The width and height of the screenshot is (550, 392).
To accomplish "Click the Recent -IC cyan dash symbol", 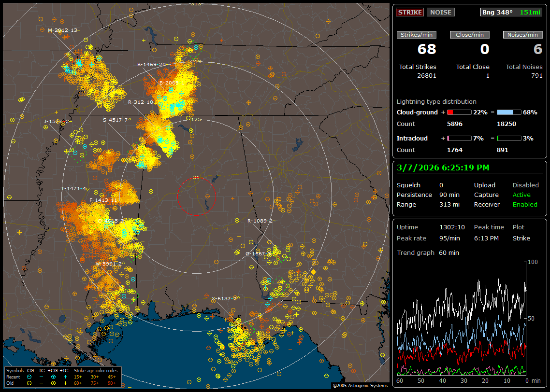I will click(x=42, y=376).
